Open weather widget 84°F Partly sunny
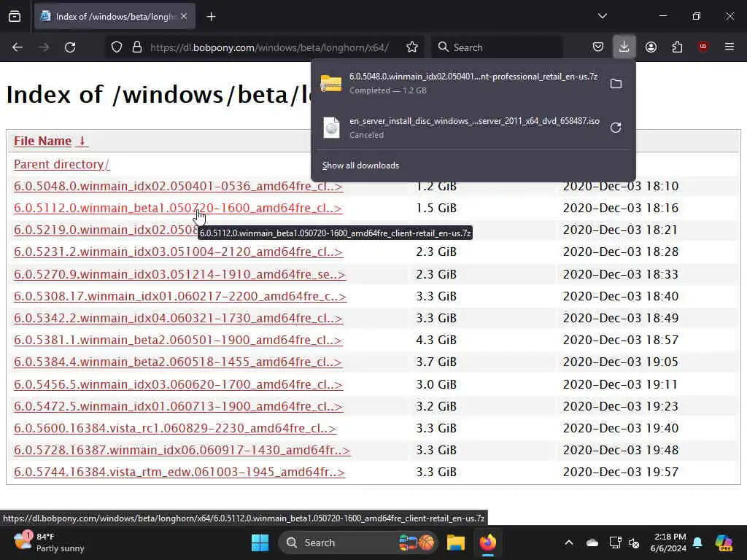The image size is (747, 560). click(49, 542)
